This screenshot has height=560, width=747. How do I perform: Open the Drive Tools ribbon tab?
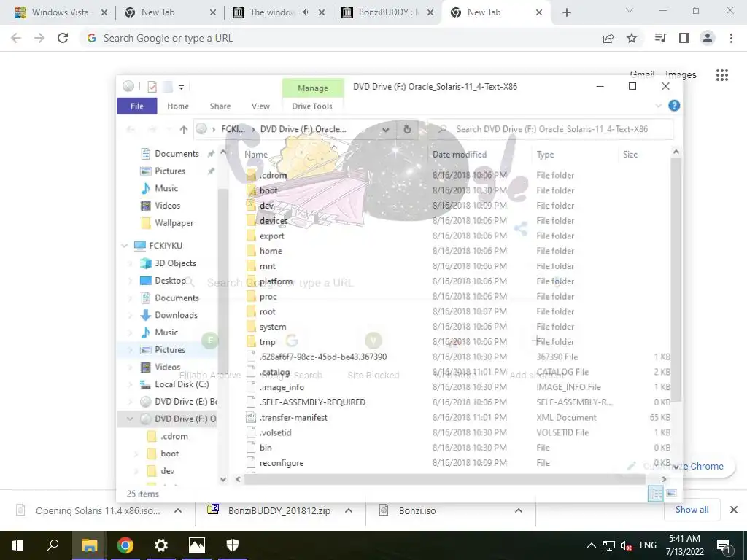pyautogui.click(x=312, y=106)
